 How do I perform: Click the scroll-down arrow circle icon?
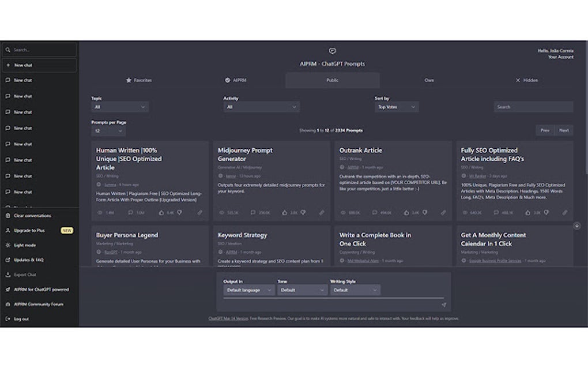tap(576, 226)
